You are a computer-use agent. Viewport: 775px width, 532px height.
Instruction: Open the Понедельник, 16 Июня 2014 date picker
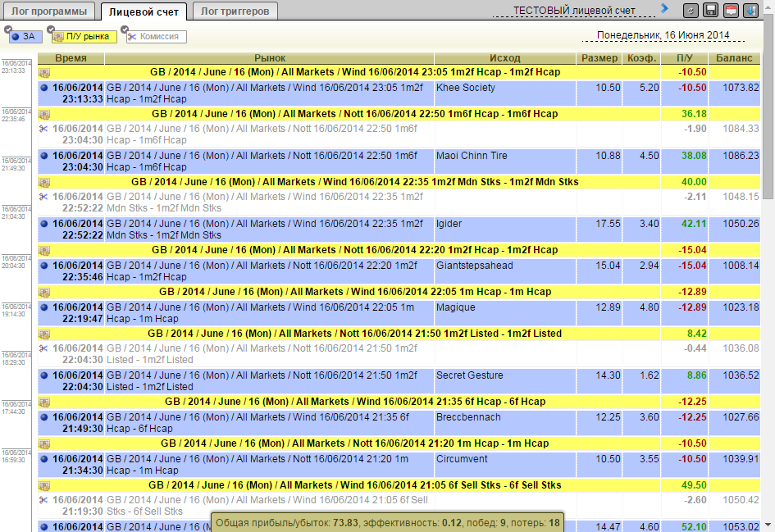click(x=663, y=35)
